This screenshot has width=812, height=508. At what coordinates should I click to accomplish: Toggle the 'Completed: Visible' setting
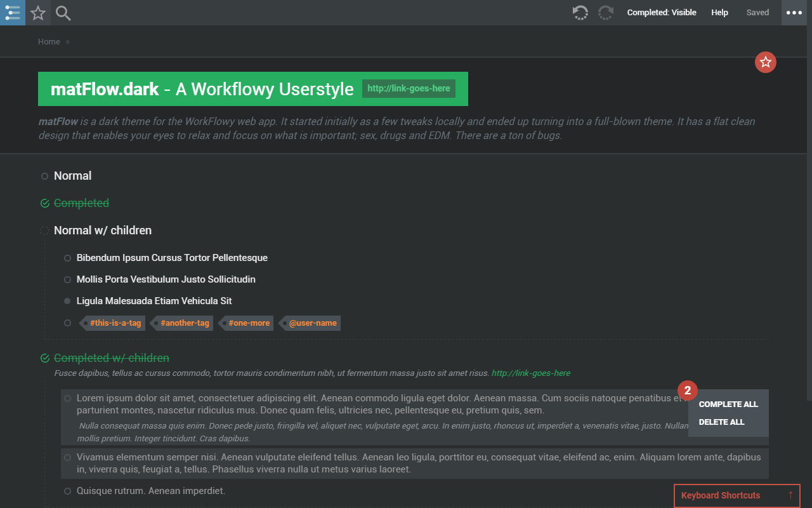661,12
